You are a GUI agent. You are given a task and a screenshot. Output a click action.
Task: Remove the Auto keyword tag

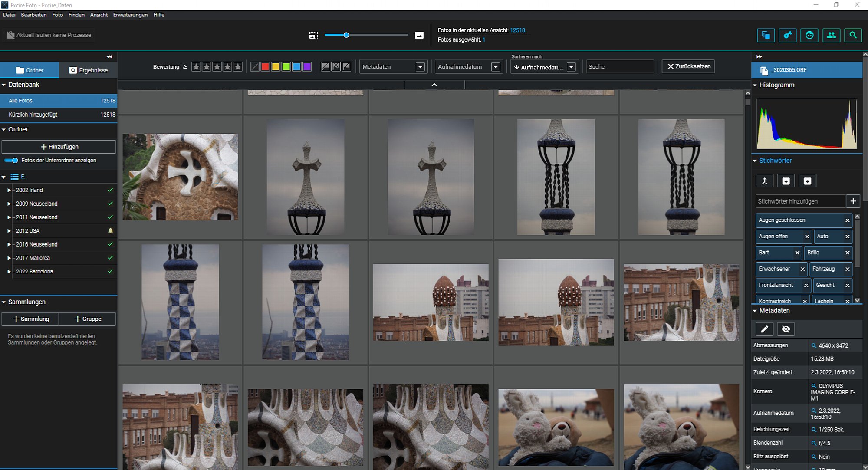(x=847, y=237)
